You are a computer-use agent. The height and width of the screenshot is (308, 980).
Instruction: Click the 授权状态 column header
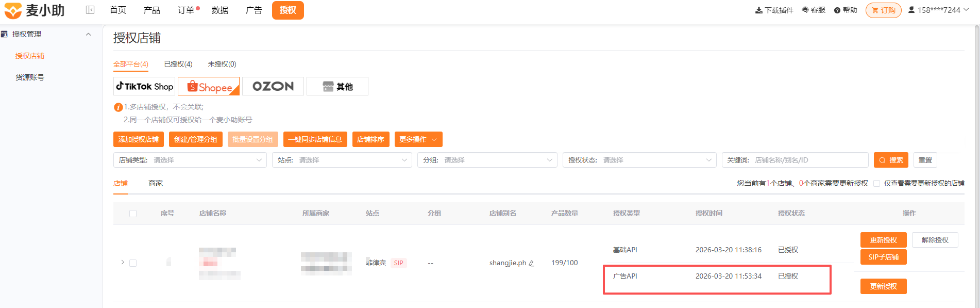(x=791, y=214)
